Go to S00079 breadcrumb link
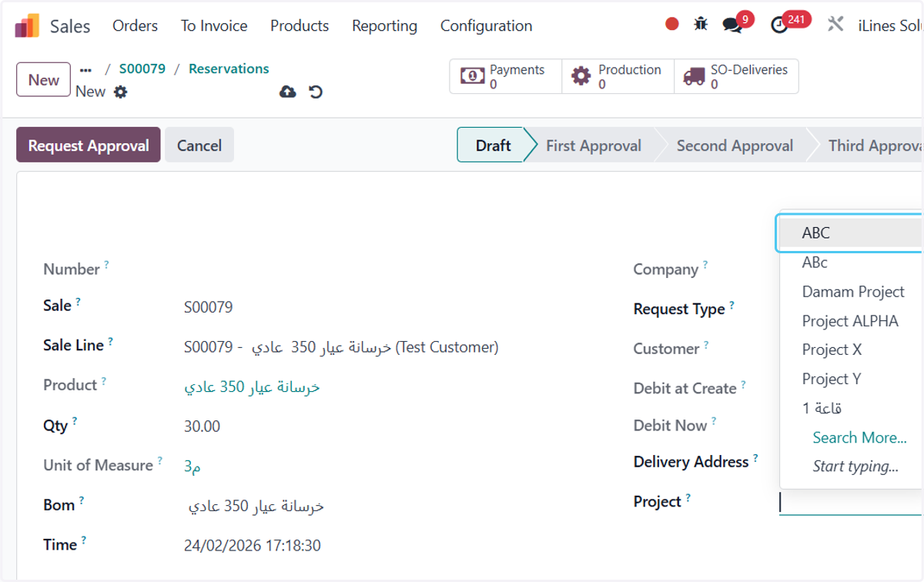 [x=142, y=69]
